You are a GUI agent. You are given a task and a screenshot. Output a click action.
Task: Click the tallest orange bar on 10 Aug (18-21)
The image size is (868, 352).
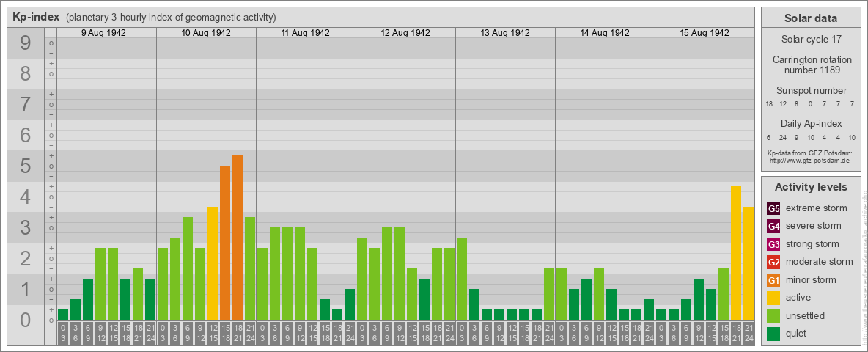tap(238, 238)
